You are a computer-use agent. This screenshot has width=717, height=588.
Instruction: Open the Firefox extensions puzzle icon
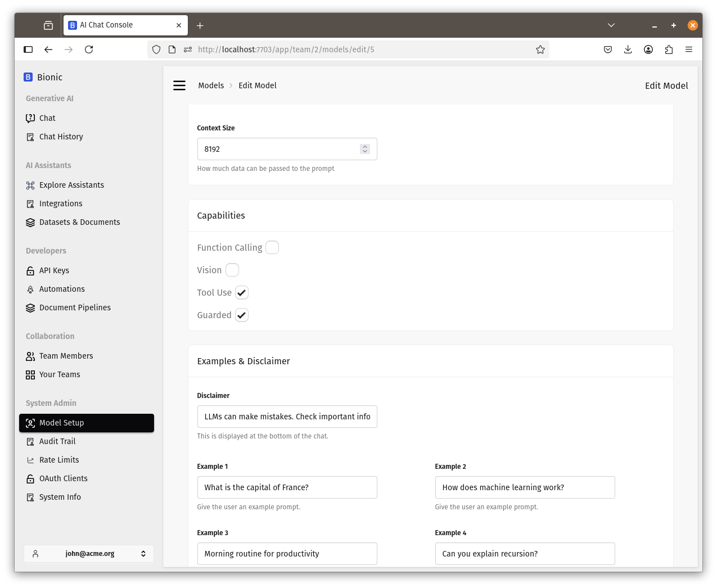coord(669,49)
